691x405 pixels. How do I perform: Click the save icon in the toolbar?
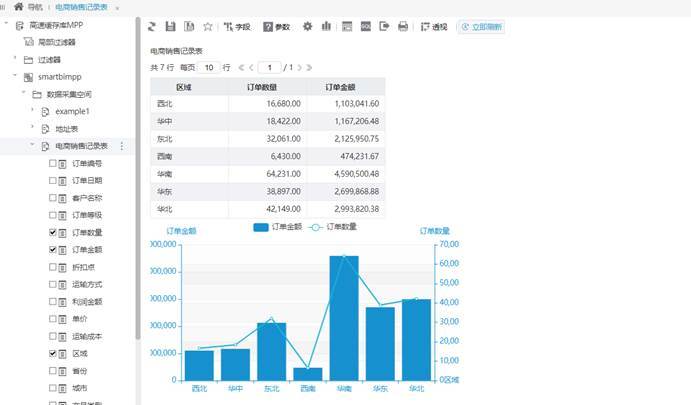(x=170, y=27)
